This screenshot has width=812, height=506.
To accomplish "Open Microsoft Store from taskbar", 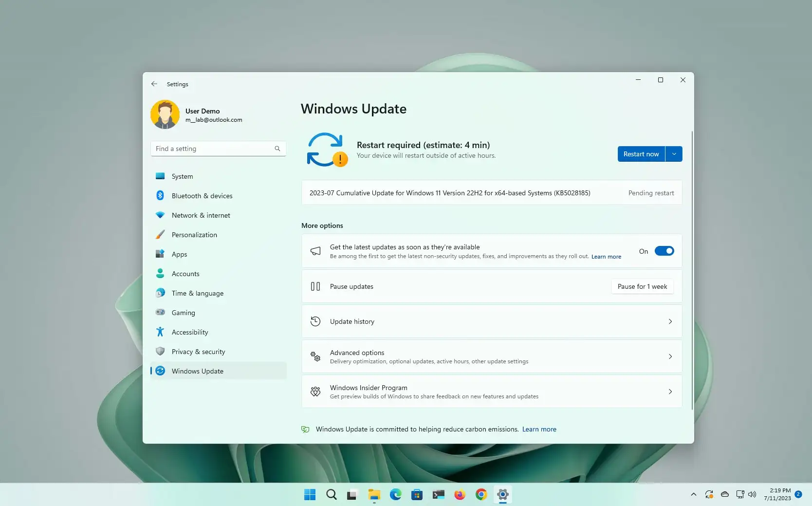I will coord(417,495).
